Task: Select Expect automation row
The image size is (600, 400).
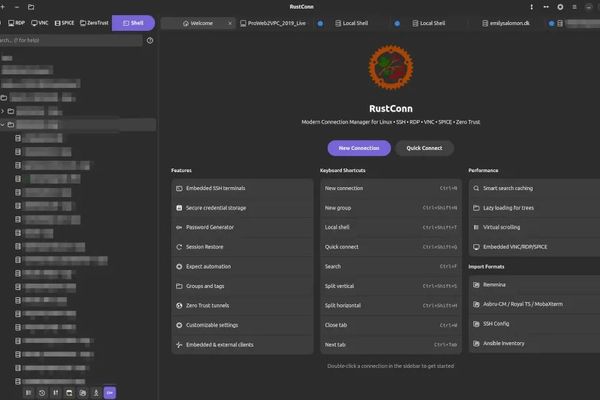Action: coord(243,266)
